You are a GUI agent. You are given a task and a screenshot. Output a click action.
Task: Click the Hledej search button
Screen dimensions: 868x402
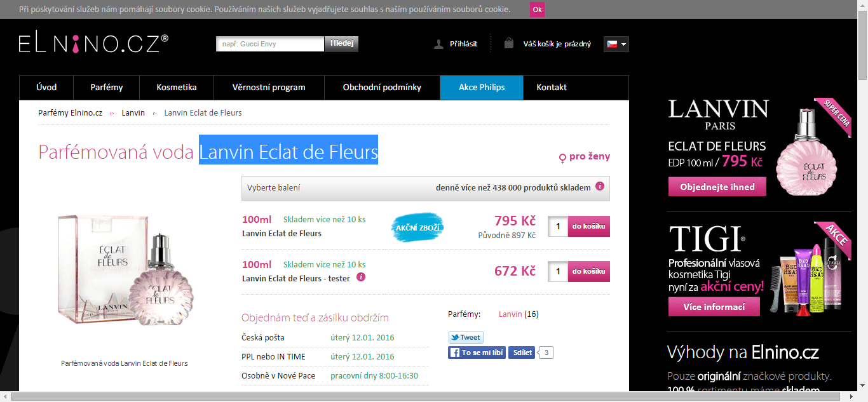(342, 44)
